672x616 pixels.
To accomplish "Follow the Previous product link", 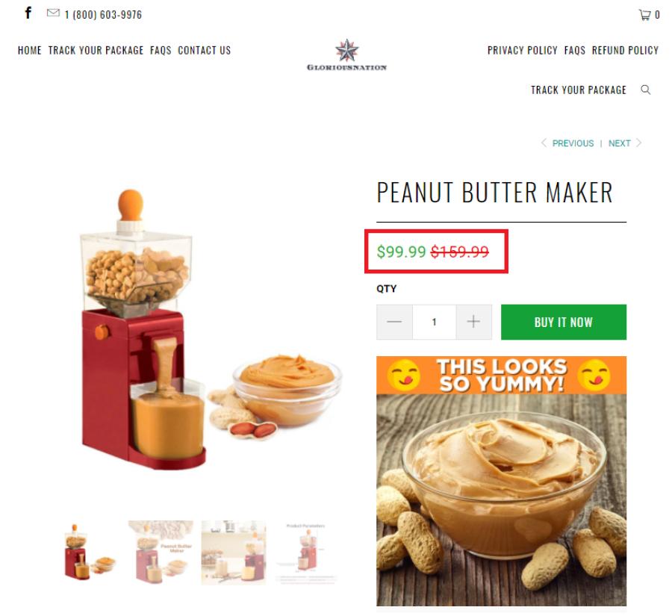I will pos(573,143).
